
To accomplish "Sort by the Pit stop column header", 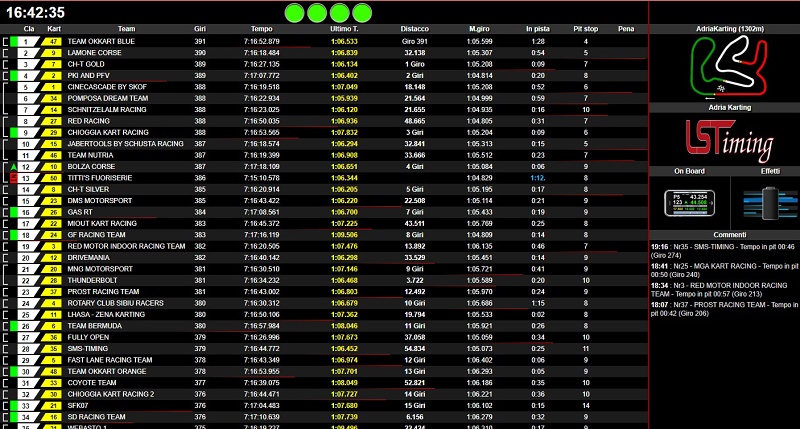I will click(585, 29).
